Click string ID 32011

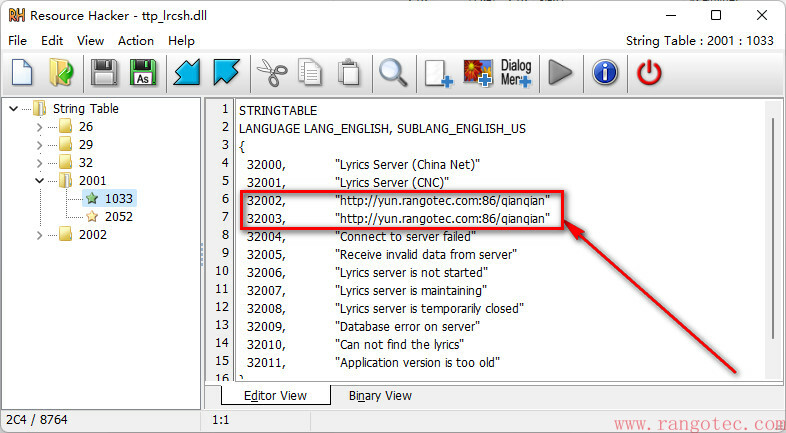266,363
